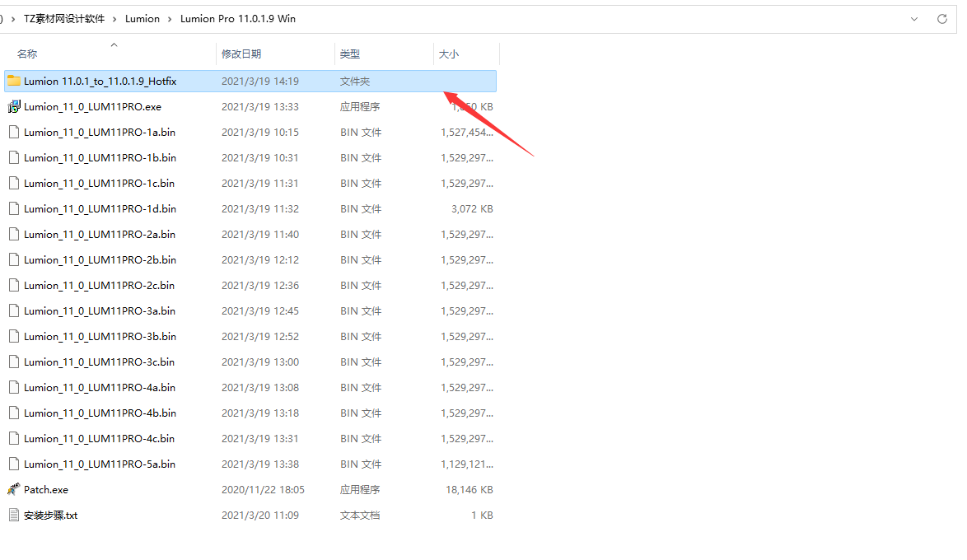Select Lumion_11_0_LUM11PRO-2c.bin file name
Viewport: 967px width, 560px height.
100,286
